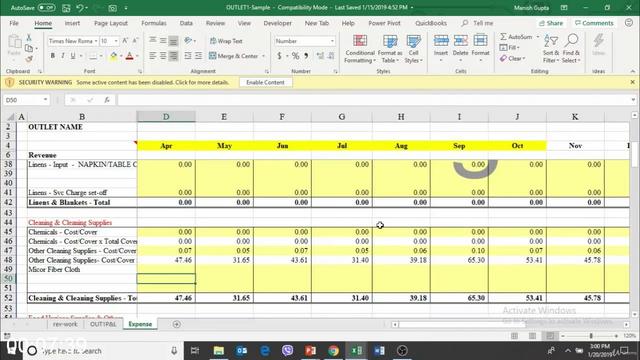
Task: Click the zoom slider handle
Action: (591, 336)
